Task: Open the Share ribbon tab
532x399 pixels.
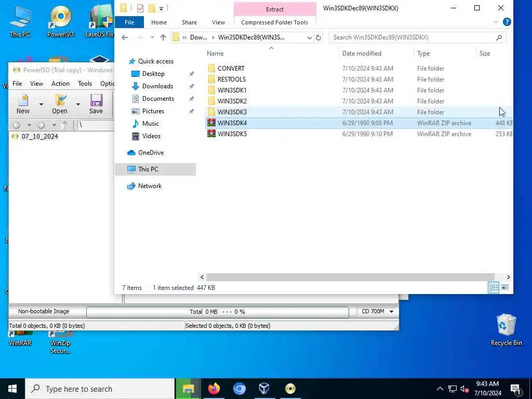Action: [189, 22]
